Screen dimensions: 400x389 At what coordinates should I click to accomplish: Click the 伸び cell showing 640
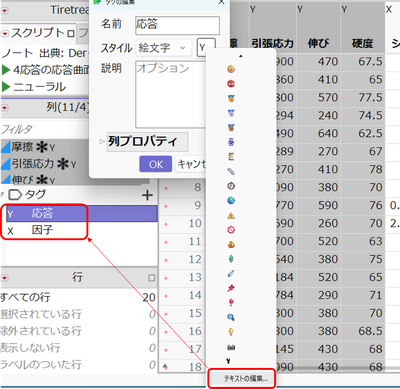pos(318,134)
